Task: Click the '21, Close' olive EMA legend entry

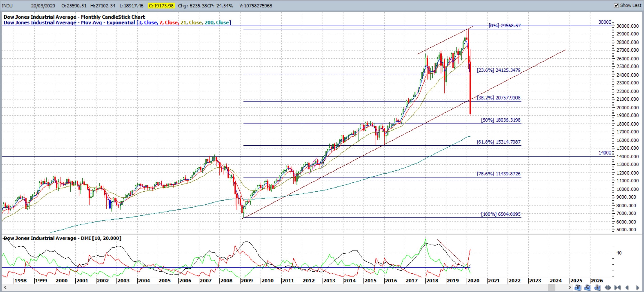Action: tap(191, 22)
